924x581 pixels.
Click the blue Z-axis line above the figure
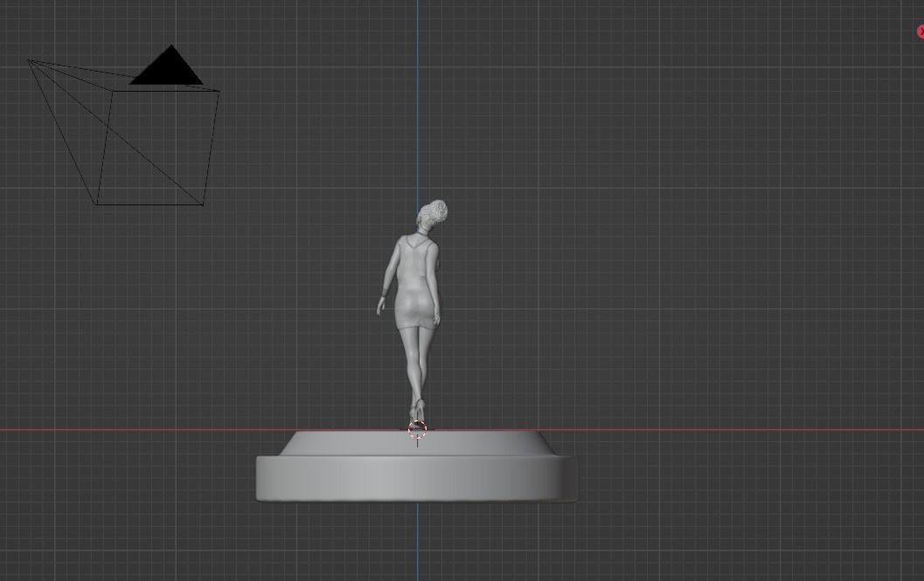(417, 105)
